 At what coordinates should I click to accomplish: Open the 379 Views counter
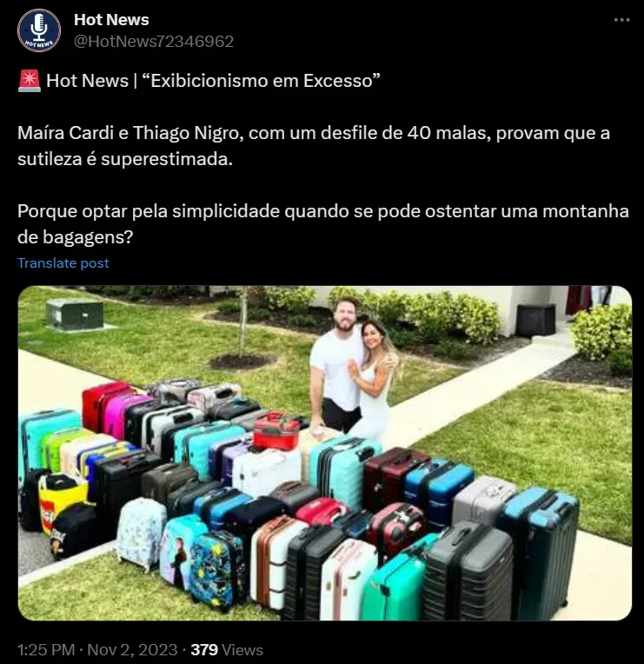[x=227, y=649]
